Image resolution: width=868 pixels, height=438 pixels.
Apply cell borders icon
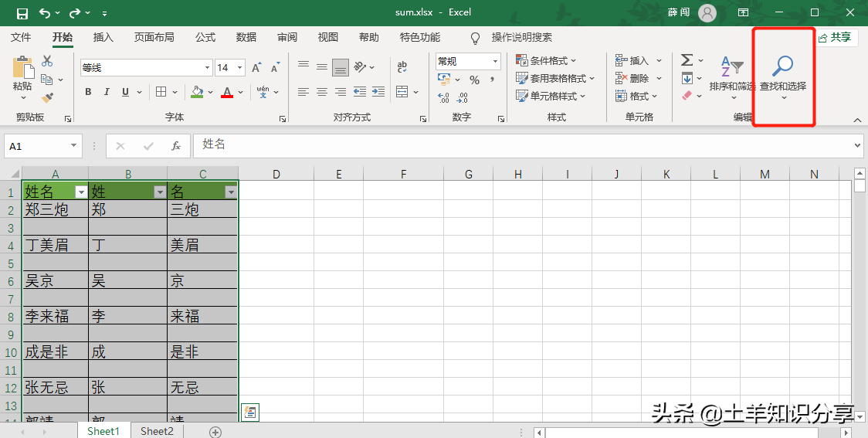pos(161,92)
